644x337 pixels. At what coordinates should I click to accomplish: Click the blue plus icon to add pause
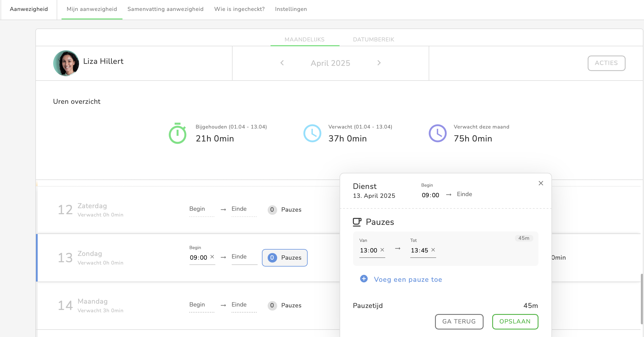click(364, 279)
